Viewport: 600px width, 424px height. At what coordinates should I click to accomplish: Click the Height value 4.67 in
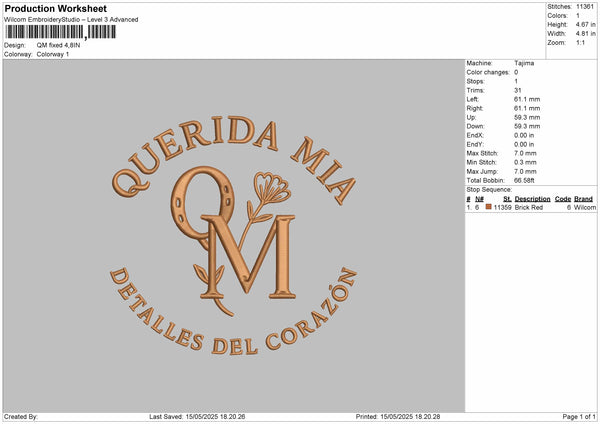586,24
